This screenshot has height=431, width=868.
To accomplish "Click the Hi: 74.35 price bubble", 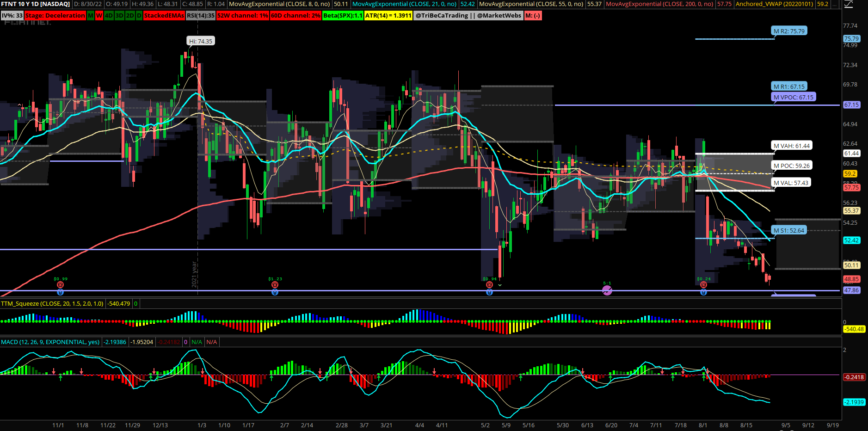I will (x=201, y=41).
